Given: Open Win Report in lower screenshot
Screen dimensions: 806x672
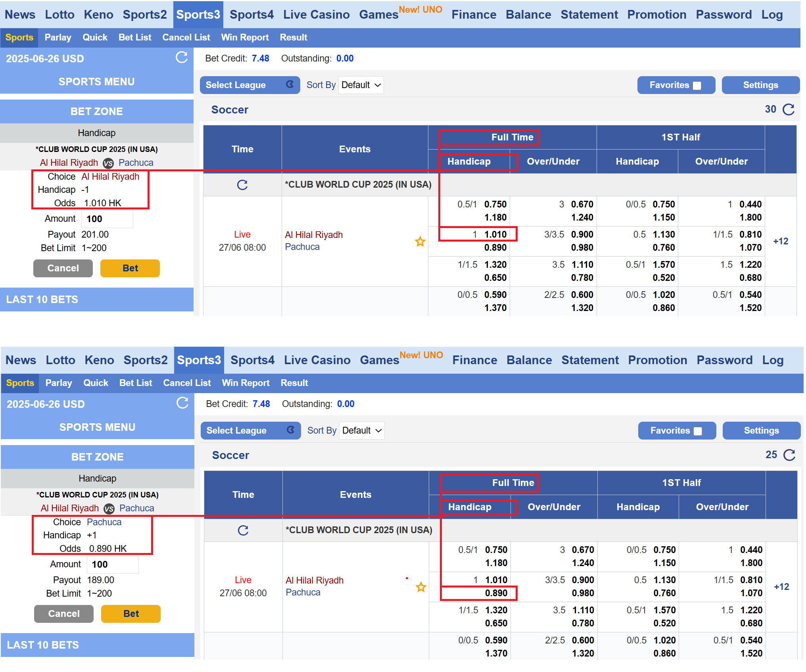Looking at the screenshot, I should coord(246,383).
